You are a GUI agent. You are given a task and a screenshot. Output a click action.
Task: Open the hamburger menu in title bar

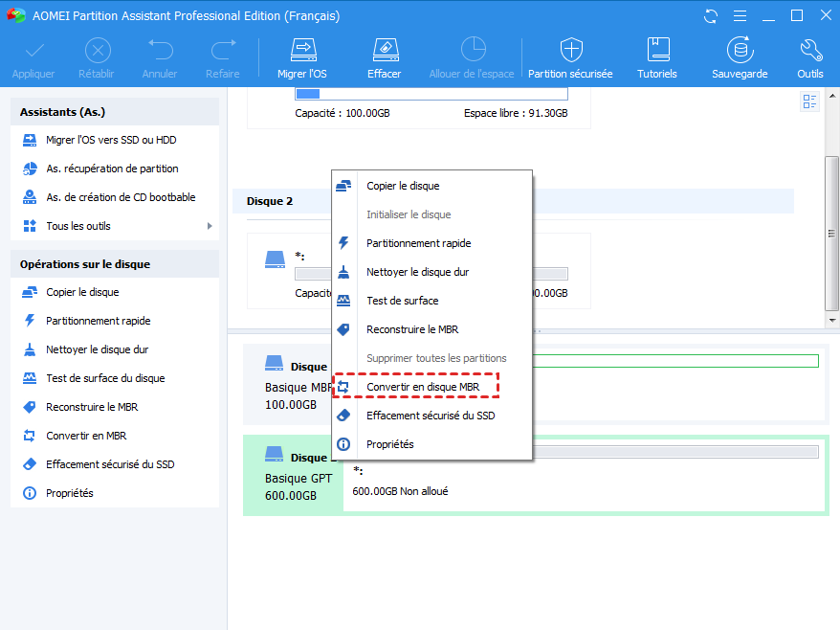point(740,16)
